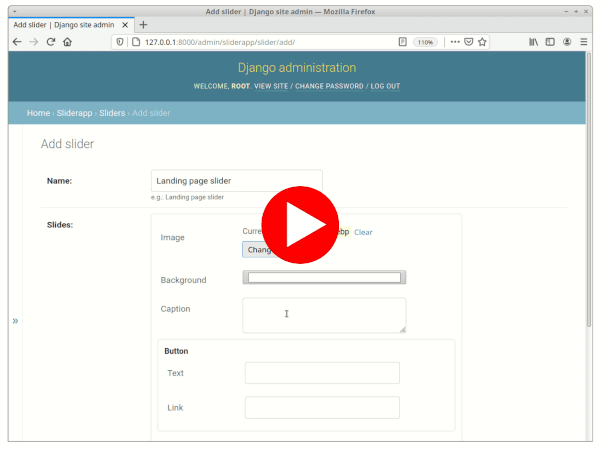Open Sliders in the breadcrumb
The height and width of the screenshot is (450, 600).
point(112,113)
